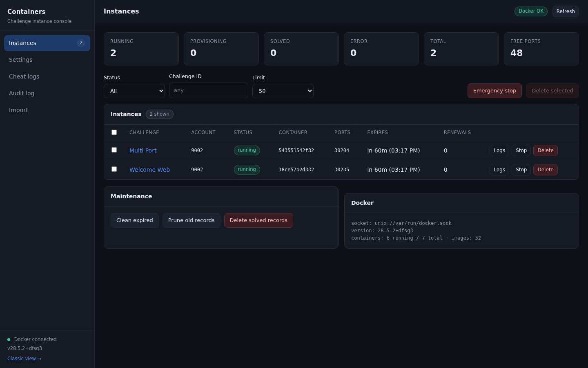Click Delete solved records button
The image size is (588, 368).
pyautogui.click(x=258, y=220)
